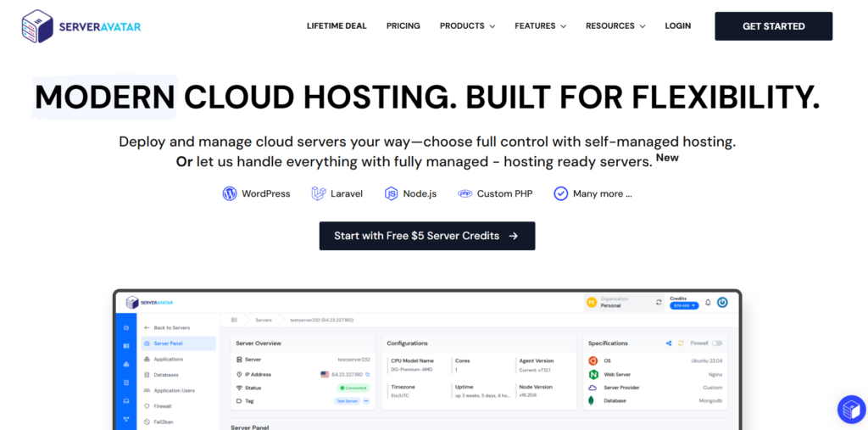
Task: Click the US flag beside IP address
Action: (x=325, y=375)
